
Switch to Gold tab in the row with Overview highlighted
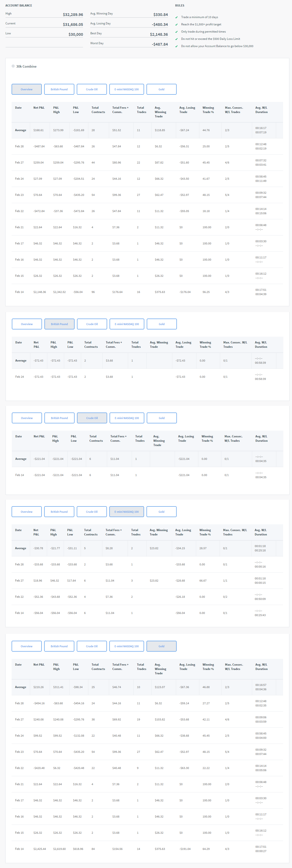[161, 89]
